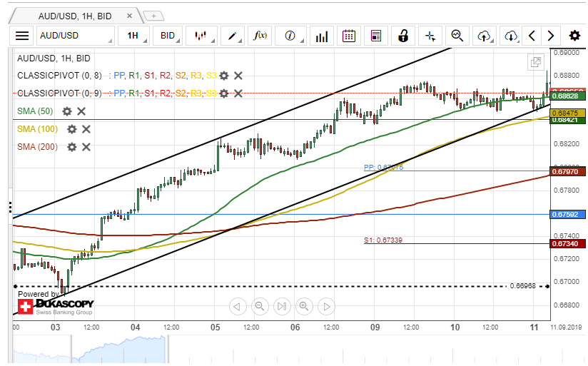Click the f(x) indicators icon
The image size is (588, 366).
coord(260,36)
